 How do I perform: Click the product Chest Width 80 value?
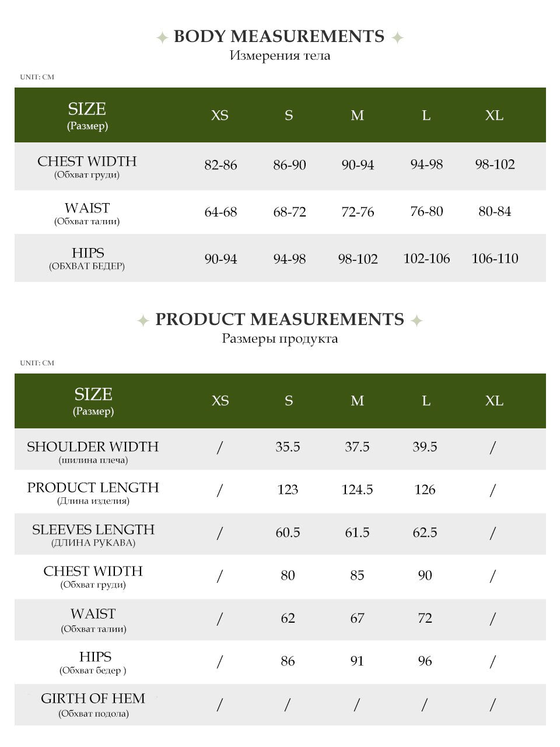click(288, 575)
